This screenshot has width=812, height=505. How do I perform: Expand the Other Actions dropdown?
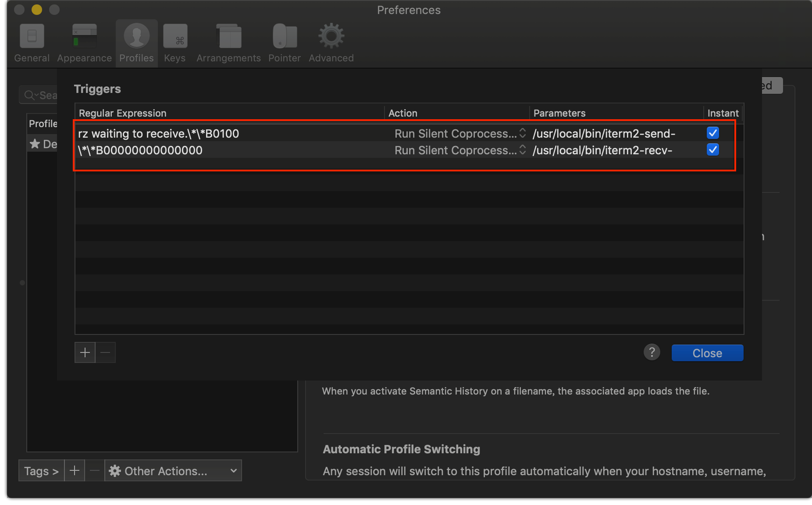coord(173,471)
